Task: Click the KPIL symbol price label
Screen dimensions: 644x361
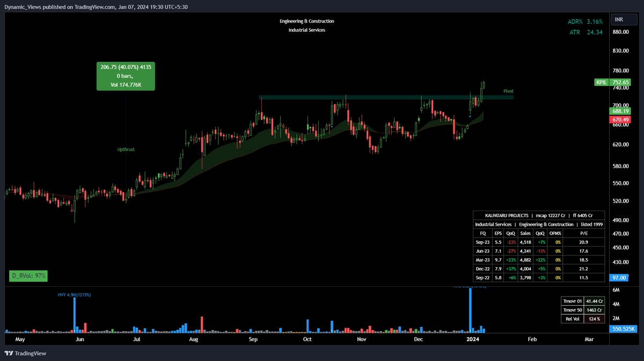Action: [x=601, y=82]
